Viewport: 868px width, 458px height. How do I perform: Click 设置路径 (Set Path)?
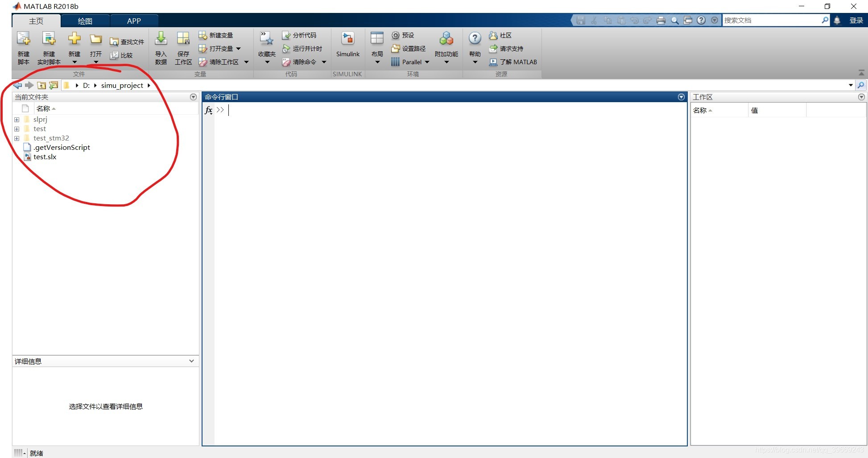point(409,49)
